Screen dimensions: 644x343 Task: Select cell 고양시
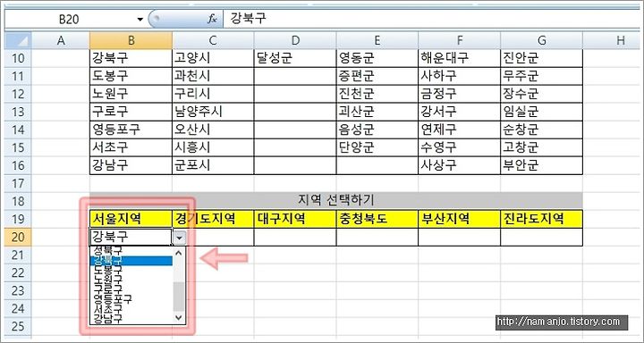pyautogui.click(x=213, y=58)
